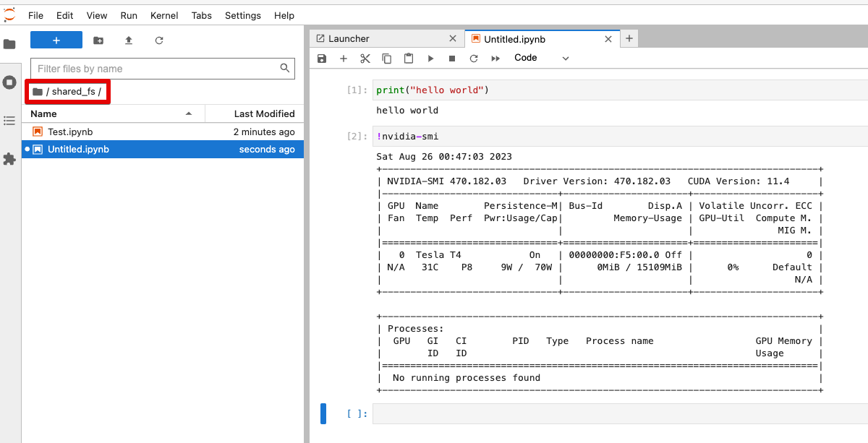Close the Untitled.ipynb tab

click(x=610, y=38)
